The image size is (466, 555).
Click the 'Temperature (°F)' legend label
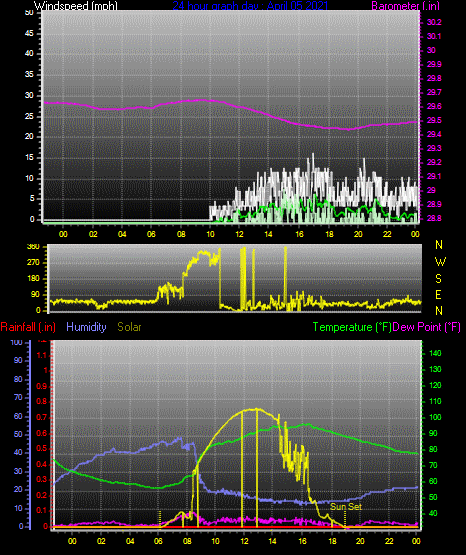pyautogui.click(x=352, y=327)
